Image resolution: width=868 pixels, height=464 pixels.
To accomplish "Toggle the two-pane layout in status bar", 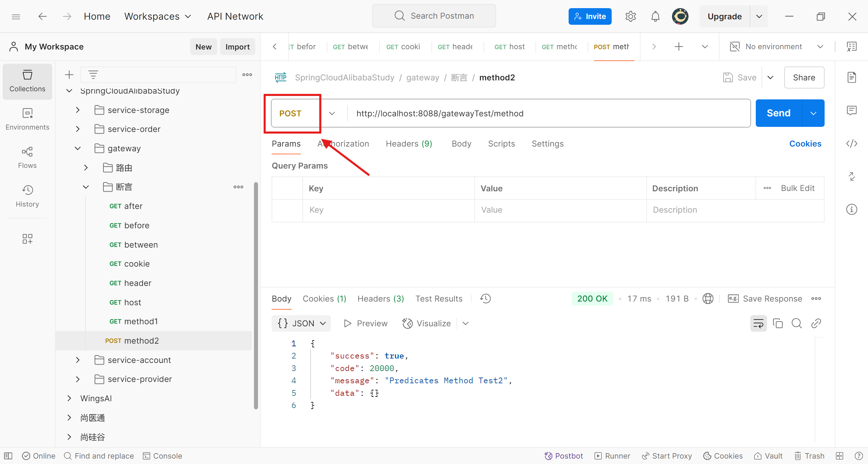I will [840, 456].
